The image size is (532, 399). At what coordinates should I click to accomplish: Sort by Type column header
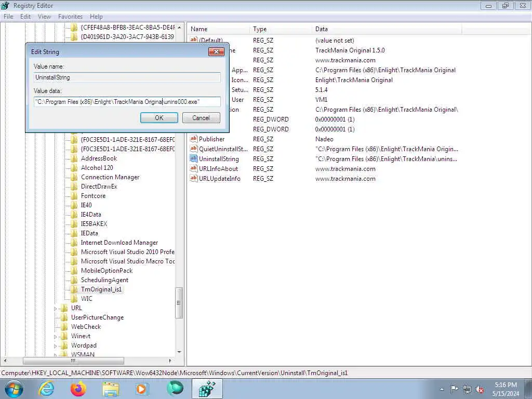pos(281,29)
